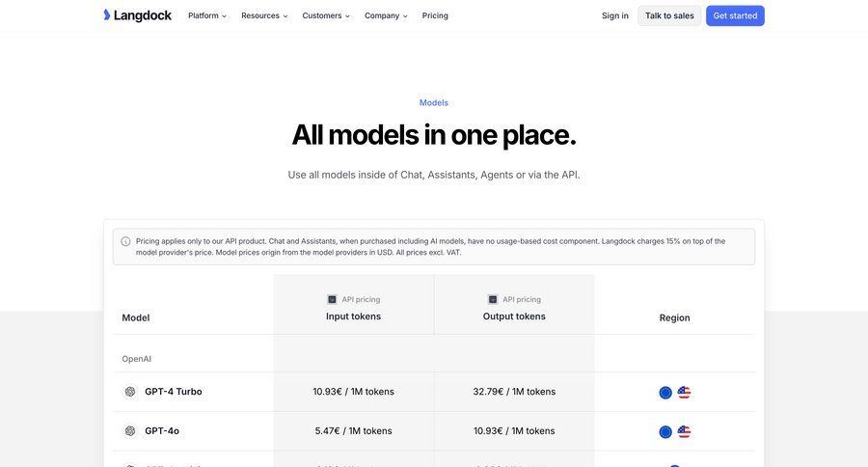Click the US flag in GPT-4o row
868x467 pixels.
click(x=684, y=432)
